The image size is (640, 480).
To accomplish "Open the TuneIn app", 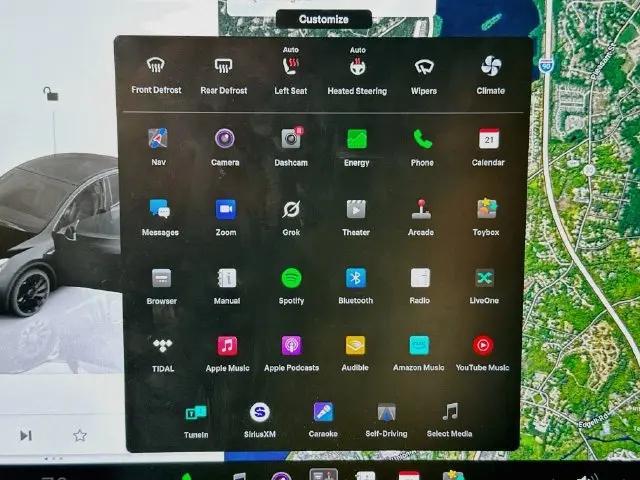I will click(x=196, y=421).
